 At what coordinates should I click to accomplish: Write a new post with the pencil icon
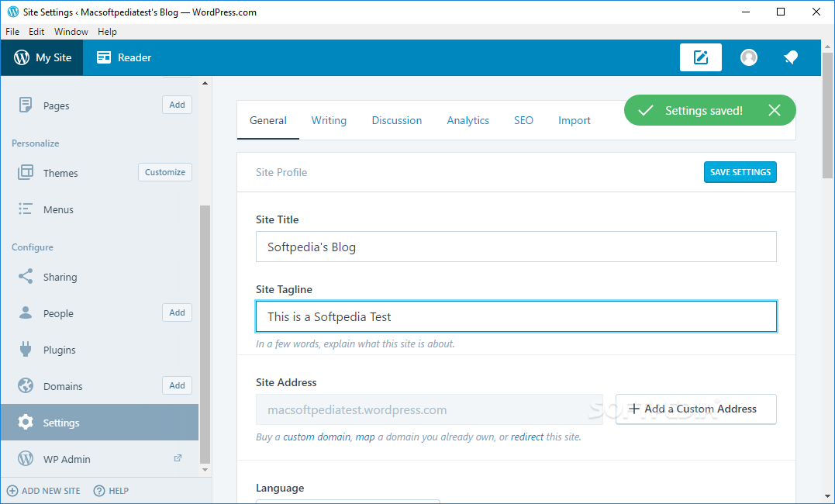pos(700,57)
